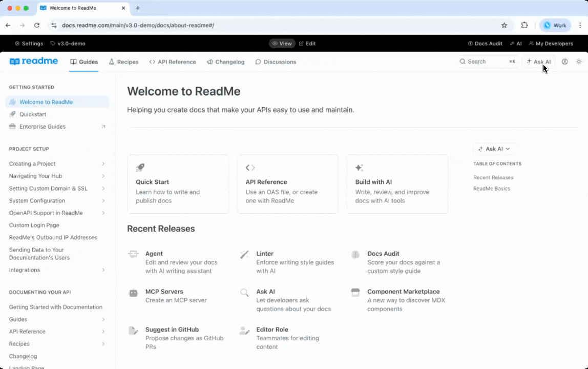Open the Ask AI dropdown above table of contents
588x369 pixels.
[x=494, y=149]
